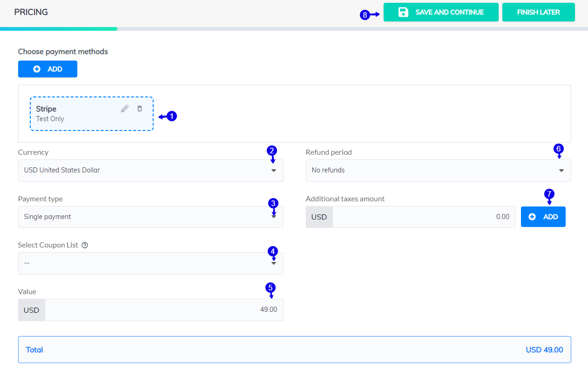The height and width of the screenshot is (371, 588).
Task: Open the Payment type dropdown
Action: [274, 217]
